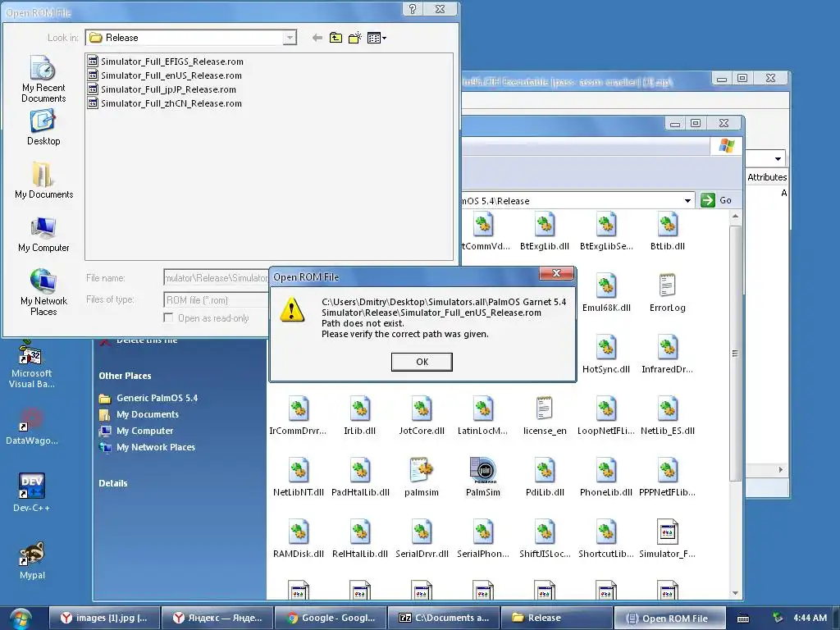Click Attributes column header in back window
This screenshot has height=630, width=840.
coord(767,177)
